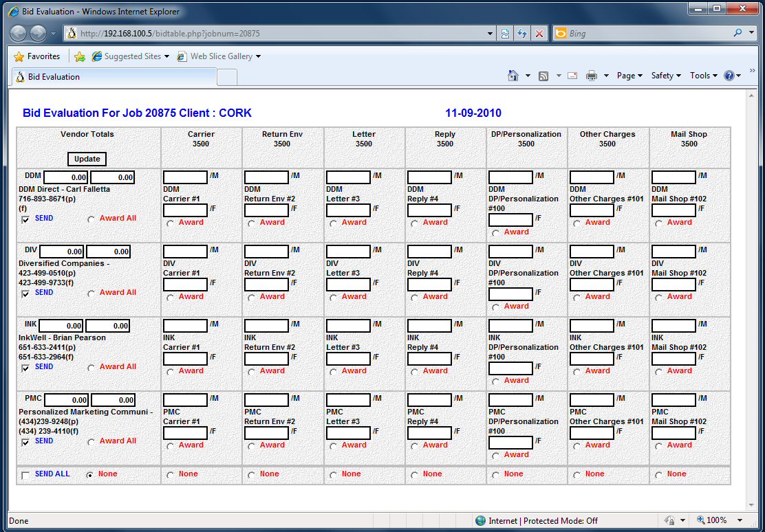This screenshot has height=532, width=765.
Task: Click the zoom magnifier icon showing 100%
Action: [701, 520]
